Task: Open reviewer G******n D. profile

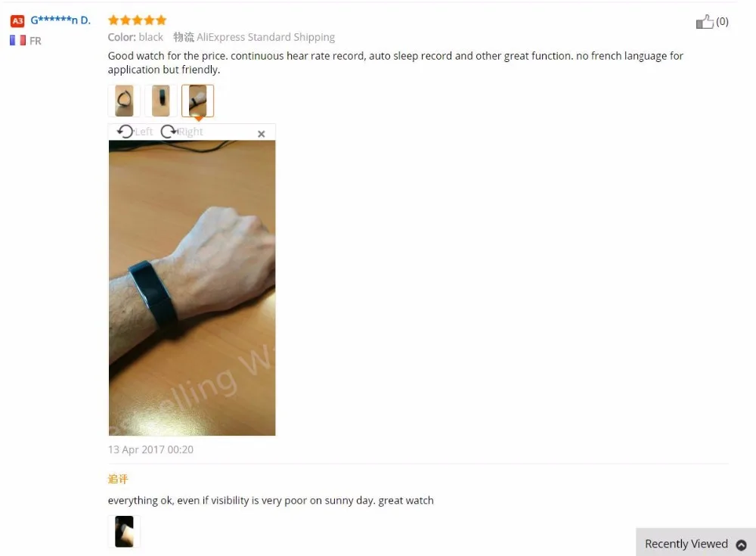Action: [60, 20]
